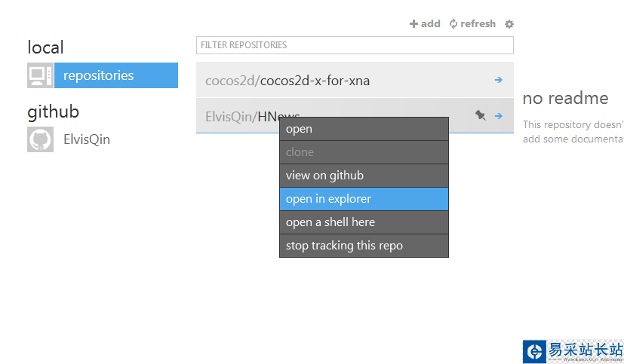Select the cocos2d/cocos2d-x-for-xna repository row

pyautogui.click(x=340, y=80)
